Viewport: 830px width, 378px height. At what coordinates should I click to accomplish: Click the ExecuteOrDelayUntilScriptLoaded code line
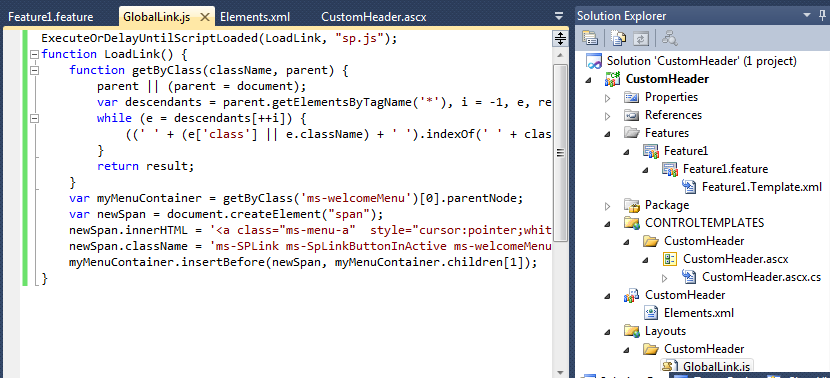coord(219,38)
